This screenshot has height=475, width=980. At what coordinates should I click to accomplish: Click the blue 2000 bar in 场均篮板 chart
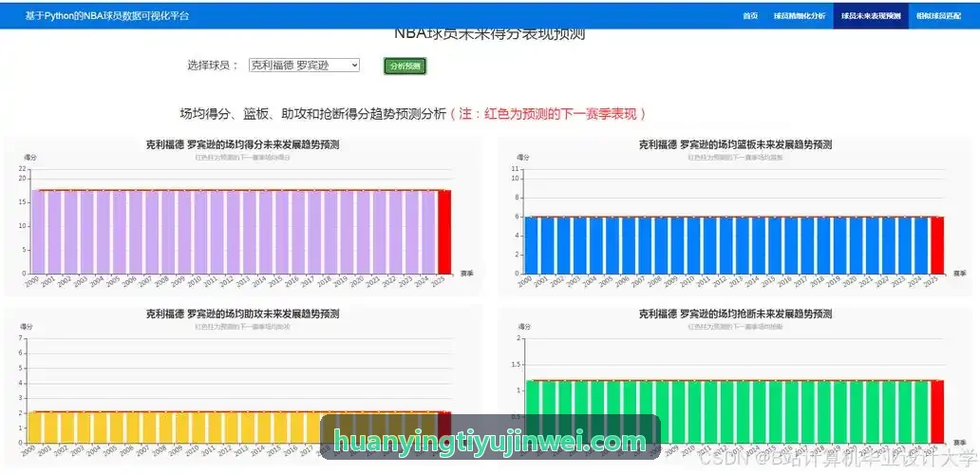tap(531, 245)
